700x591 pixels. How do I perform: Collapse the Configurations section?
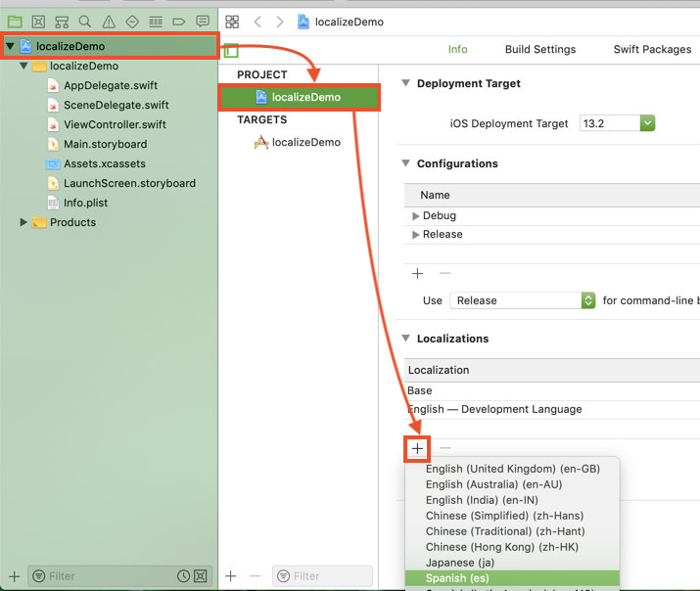(x=405, y=163)
